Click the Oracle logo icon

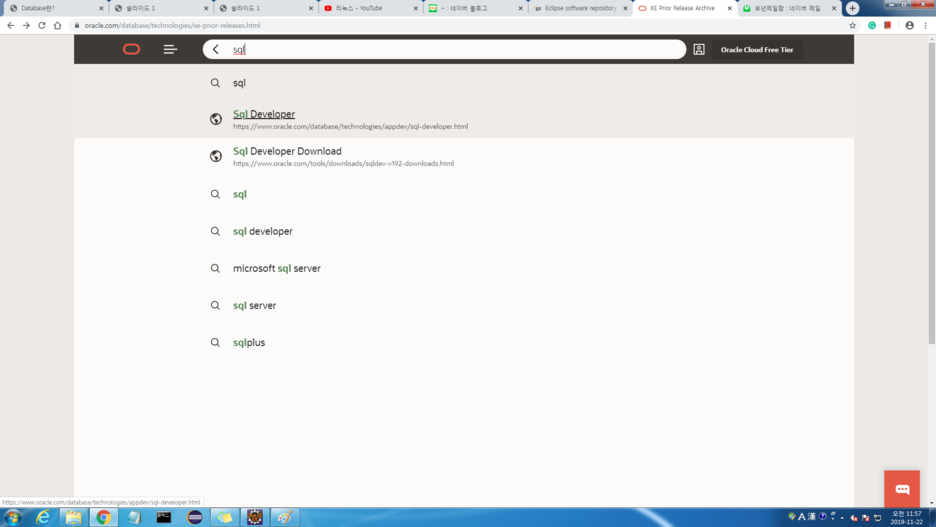(131, 50)
